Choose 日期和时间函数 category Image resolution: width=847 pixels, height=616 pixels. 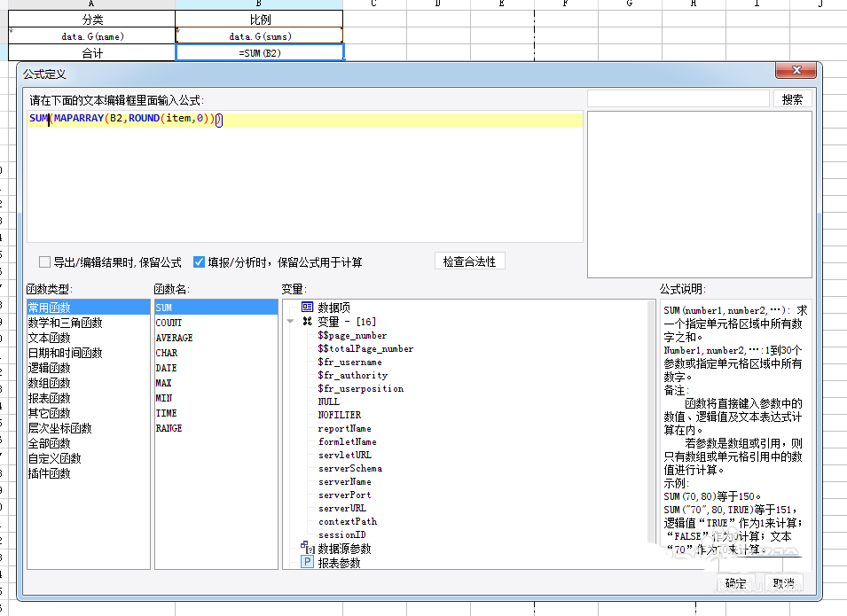click(x=65, y=353)
